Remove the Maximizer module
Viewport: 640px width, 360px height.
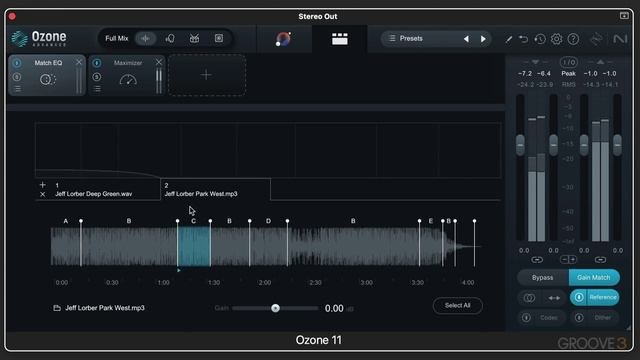pos(158,62)
